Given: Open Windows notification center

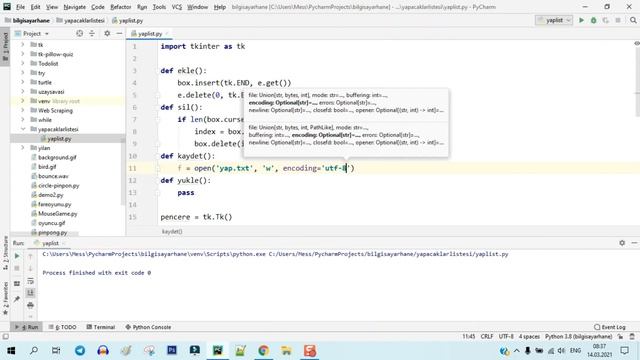Looking at the screenshot, I should click(624, 351).
